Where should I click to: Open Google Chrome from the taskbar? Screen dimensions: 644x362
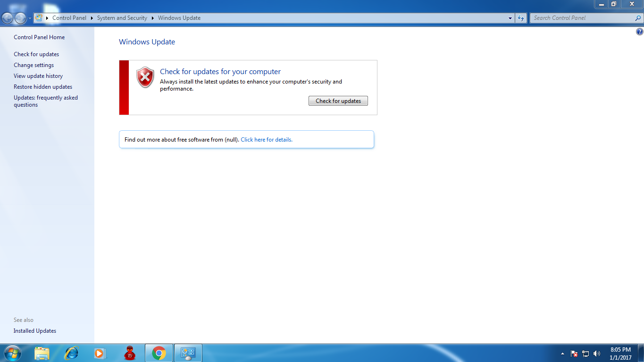click(x=159, y=353)
